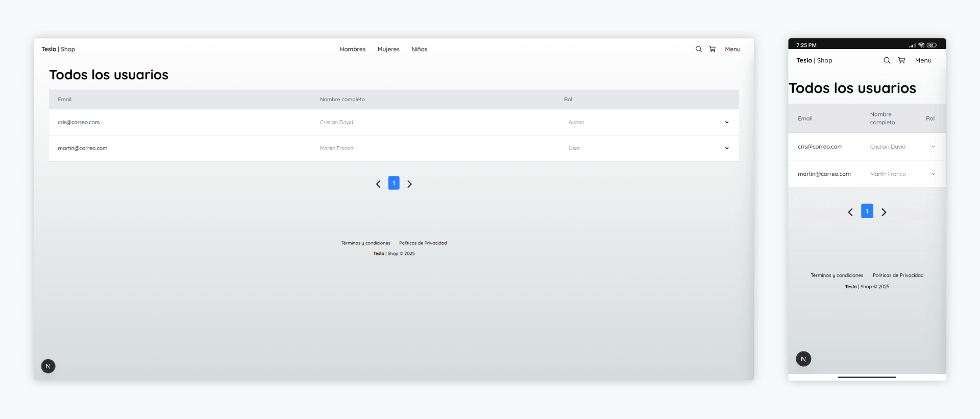Select page 1 in desktop pagination
Viewport: 980px width, 419px height.
[394, 183]
